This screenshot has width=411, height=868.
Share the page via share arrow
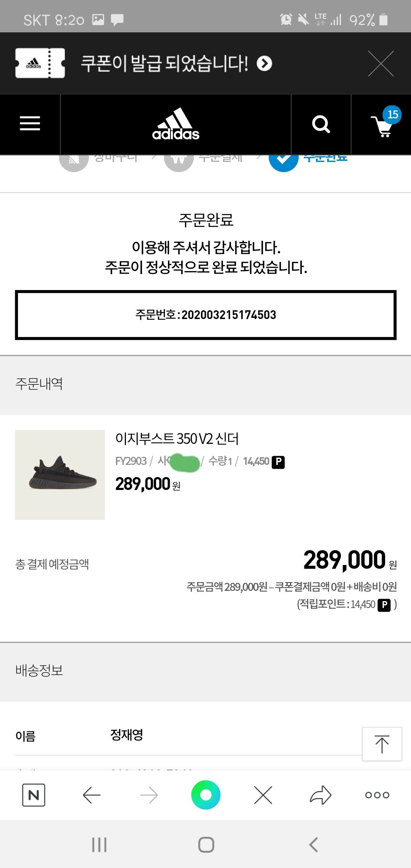320,795
